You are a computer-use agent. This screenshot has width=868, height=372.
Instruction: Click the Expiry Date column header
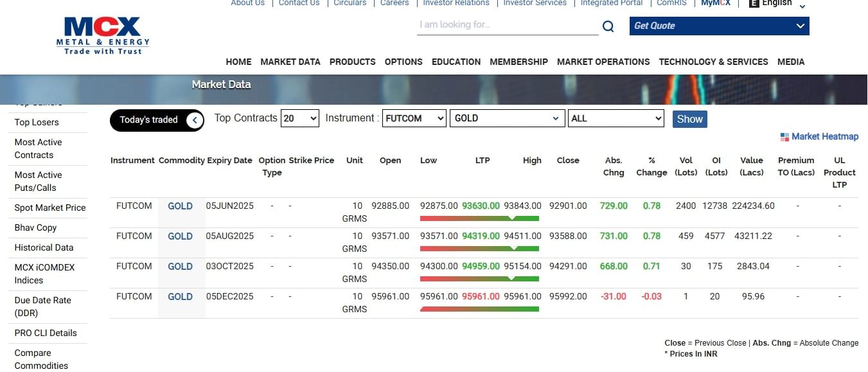[x=229, y=161]
